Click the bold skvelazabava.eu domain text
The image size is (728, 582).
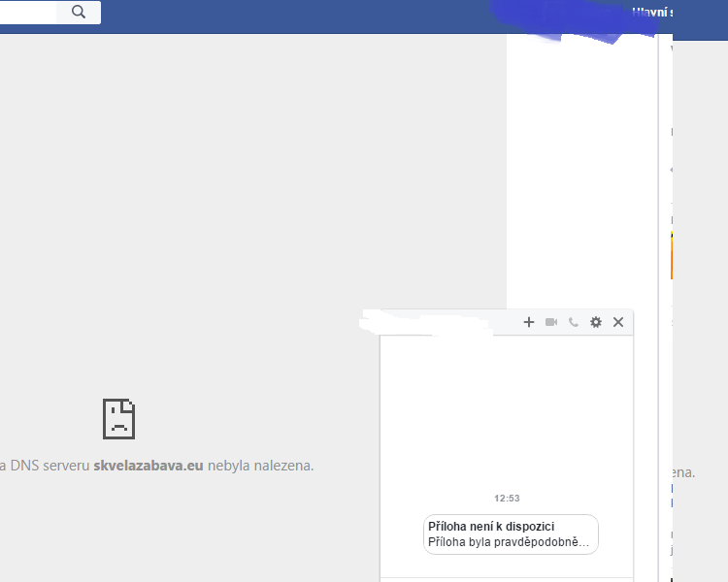(x=149, y=466)
